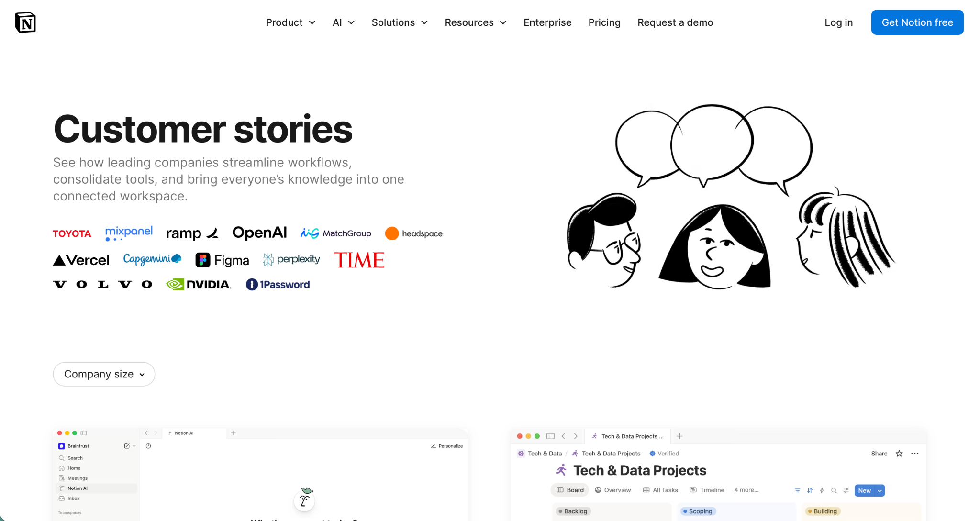Click the perplexity logo

(x=291, y=259)
